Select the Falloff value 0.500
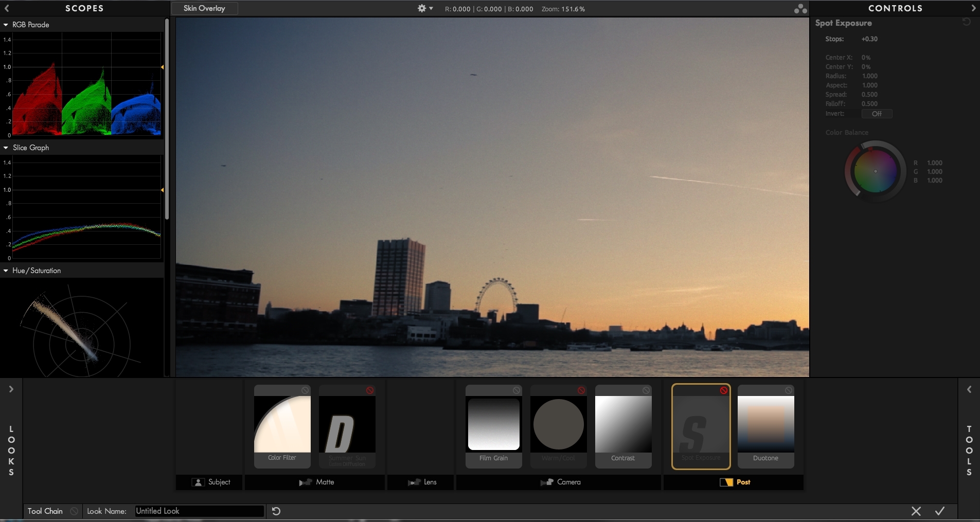 (x=869, y=104)
